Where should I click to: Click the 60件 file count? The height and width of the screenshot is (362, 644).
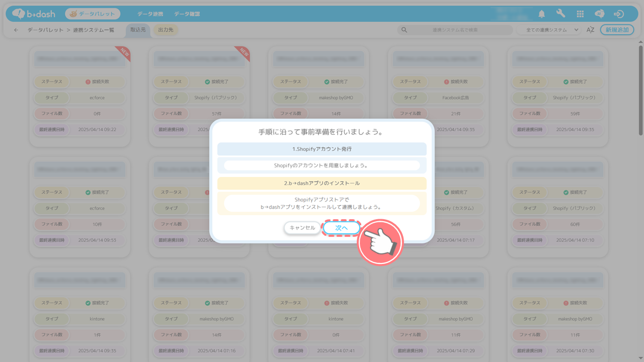[x=574, y=224]
